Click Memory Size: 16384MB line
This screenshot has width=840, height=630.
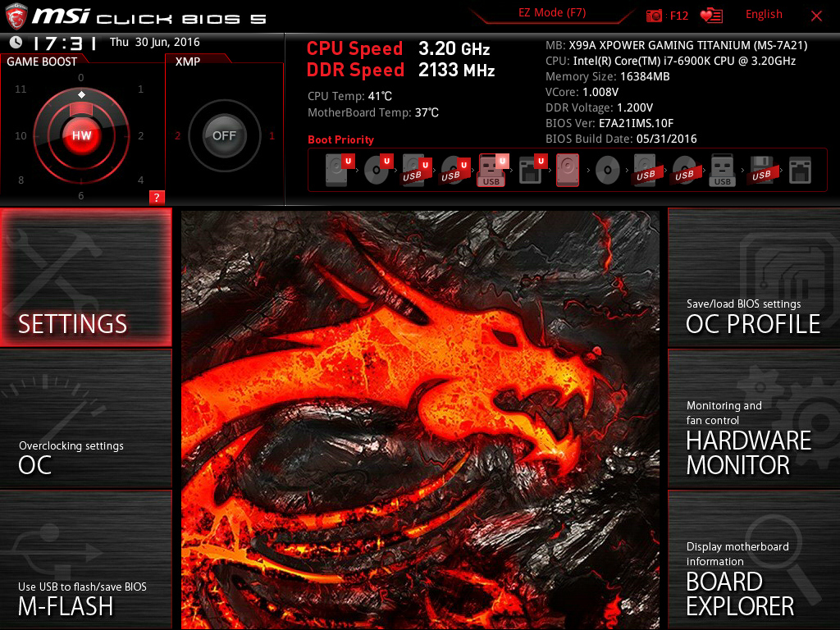(608, 76)
